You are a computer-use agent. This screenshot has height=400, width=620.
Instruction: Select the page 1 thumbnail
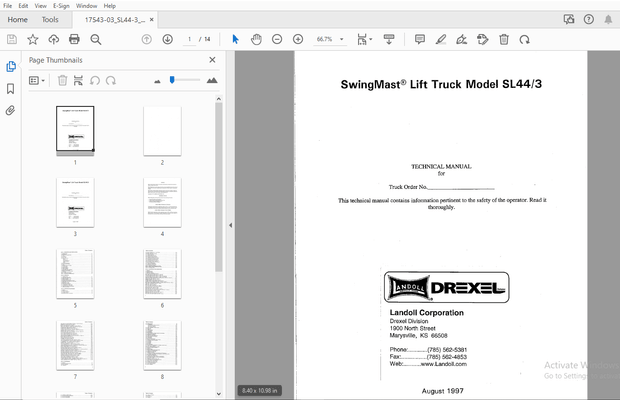coord(75,129)
